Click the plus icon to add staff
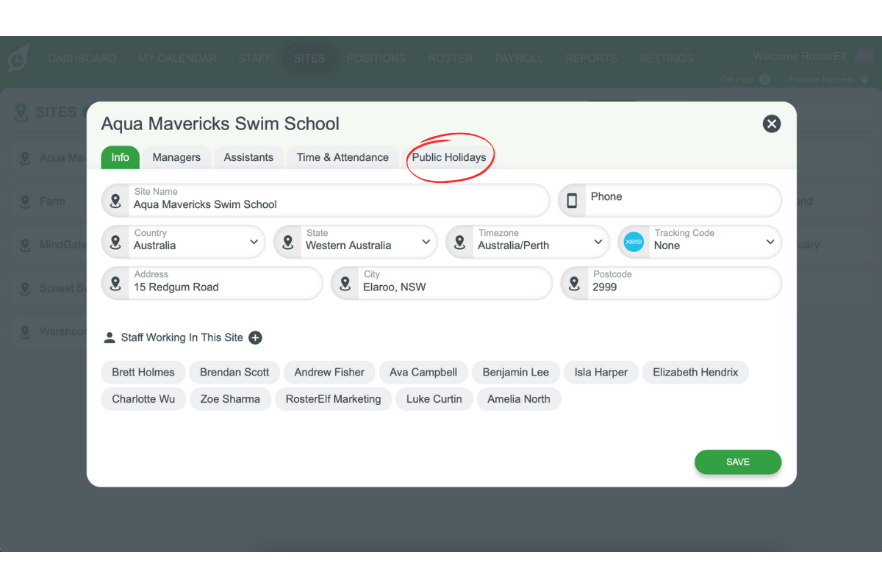The image size is (882, 588). (x=255, y=337)
